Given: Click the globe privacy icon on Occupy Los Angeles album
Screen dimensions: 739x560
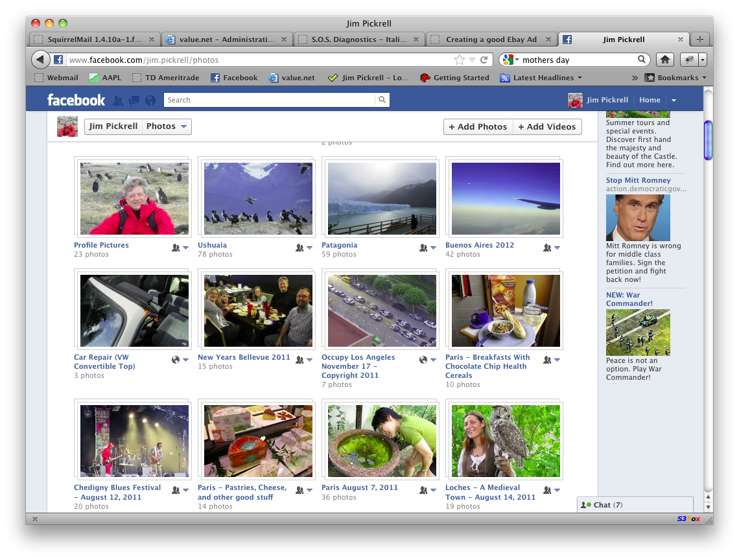Looking at the screenshot, I should click(x=425, y=359).
